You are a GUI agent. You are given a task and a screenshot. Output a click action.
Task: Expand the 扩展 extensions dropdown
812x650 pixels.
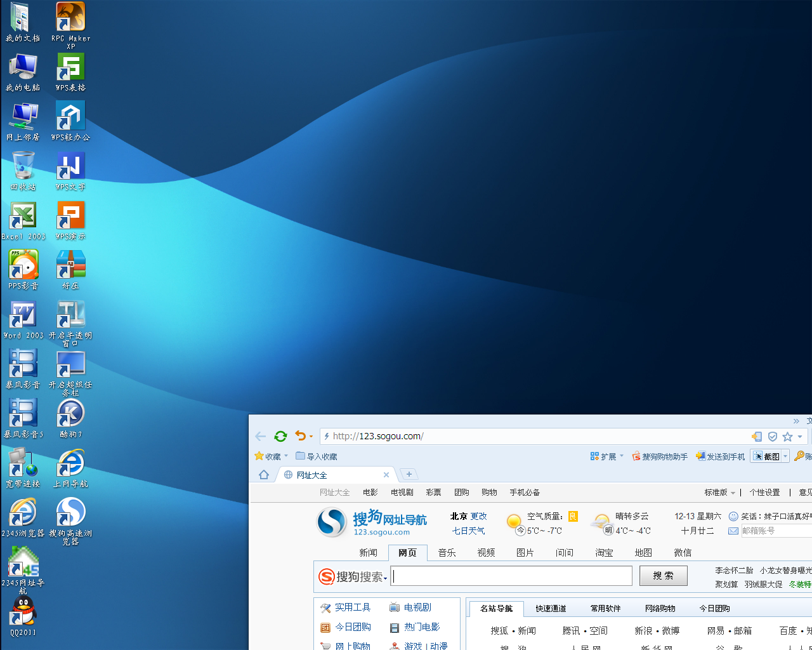pos(621,456)
